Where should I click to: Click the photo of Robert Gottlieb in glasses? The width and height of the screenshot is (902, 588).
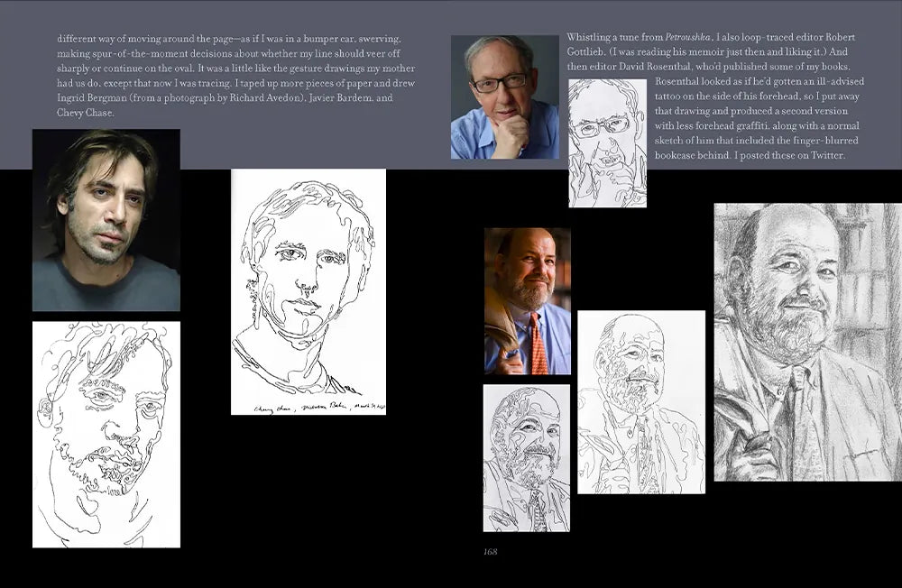tap(504, 97)
